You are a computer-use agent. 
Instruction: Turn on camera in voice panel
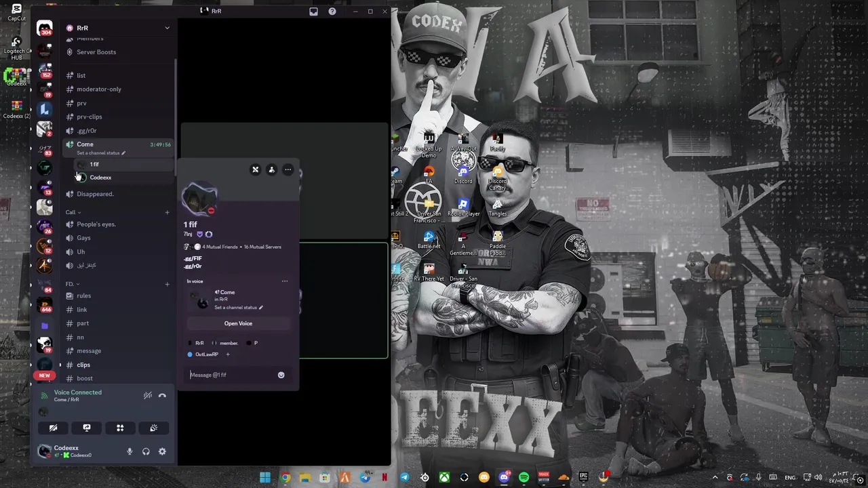pos(53,428)
